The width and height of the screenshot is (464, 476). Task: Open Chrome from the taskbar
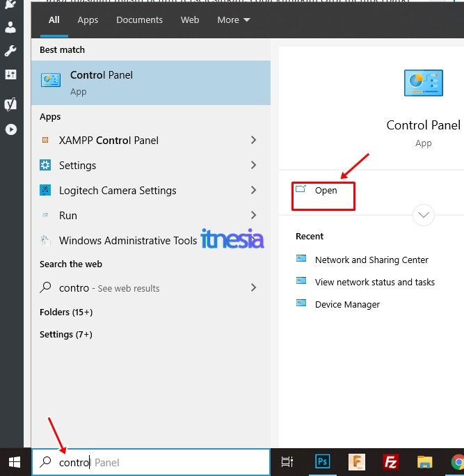458,462
